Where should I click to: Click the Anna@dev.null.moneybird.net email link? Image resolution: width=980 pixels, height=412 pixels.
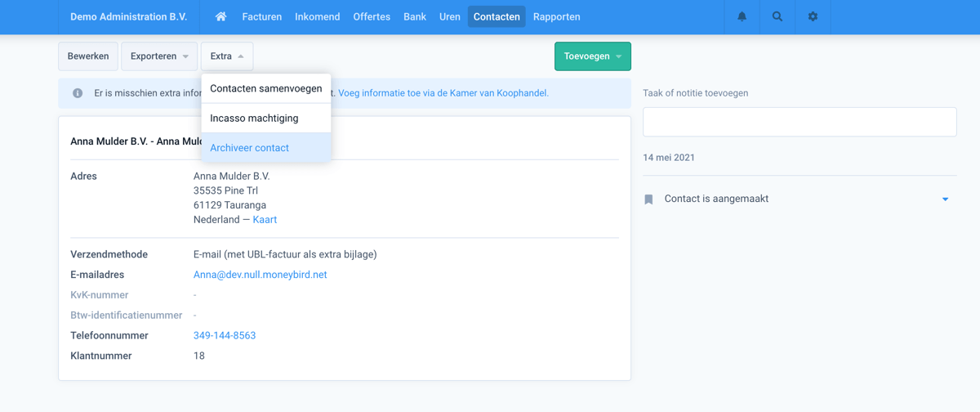(x=260, y=275)
